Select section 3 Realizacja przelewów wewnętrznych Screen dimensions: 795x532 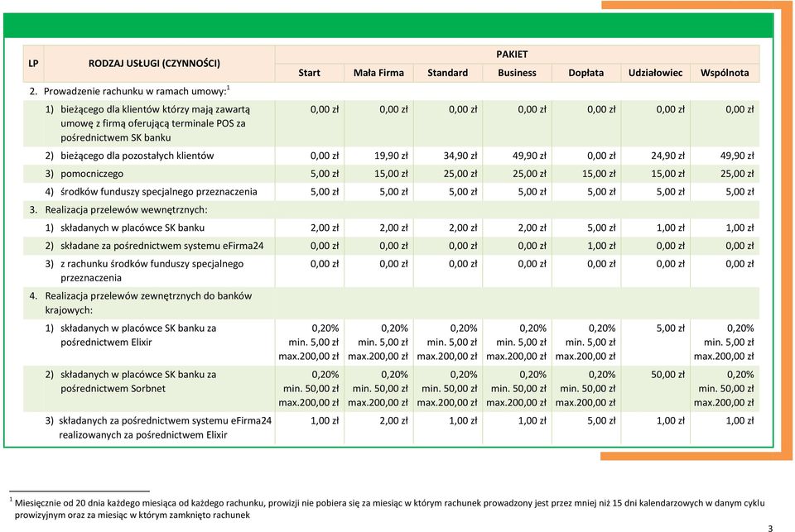click(x=118, y=210)
